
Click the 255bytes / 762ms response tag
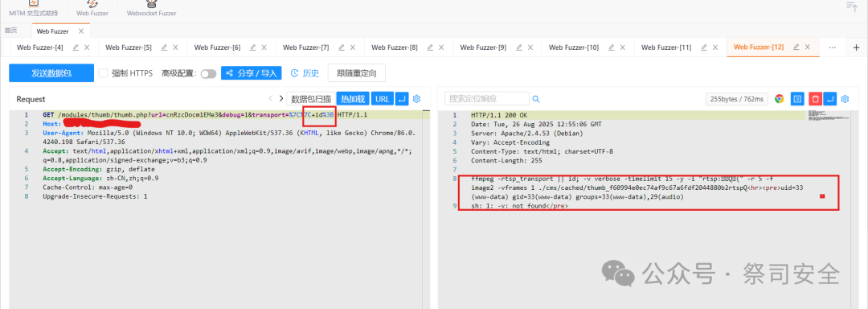coord(736,99)
